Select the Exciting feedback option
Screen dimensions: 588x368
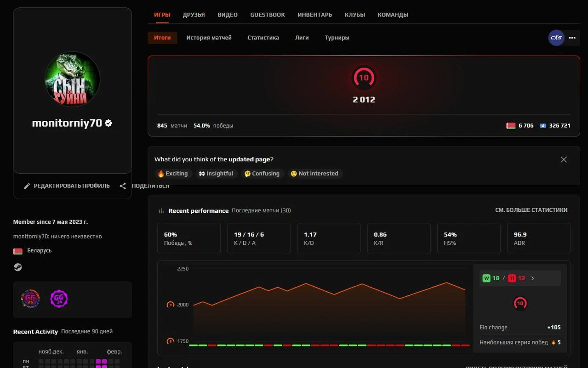coord(173,174)
